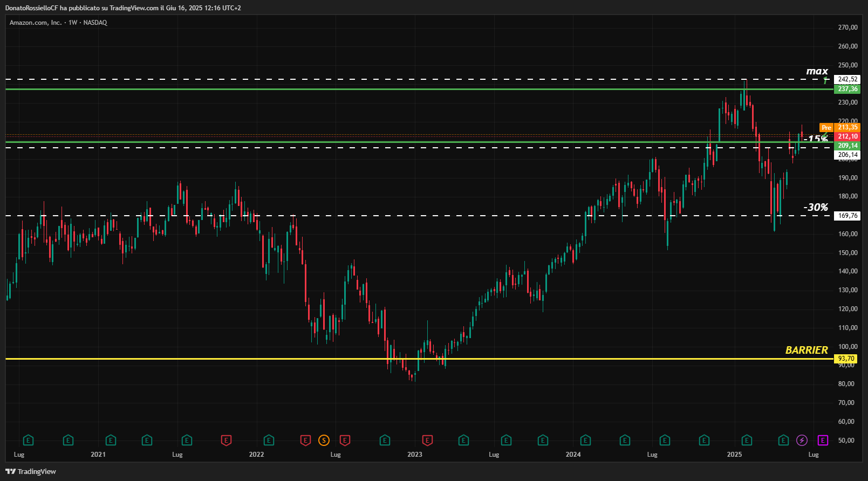Open the green earnings marker just after the 2024 label

585,441
